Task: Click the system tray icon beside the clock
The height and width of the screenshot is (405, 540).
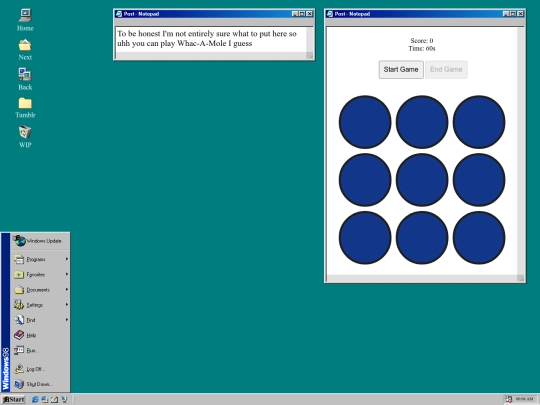Action: coord(509,399)
